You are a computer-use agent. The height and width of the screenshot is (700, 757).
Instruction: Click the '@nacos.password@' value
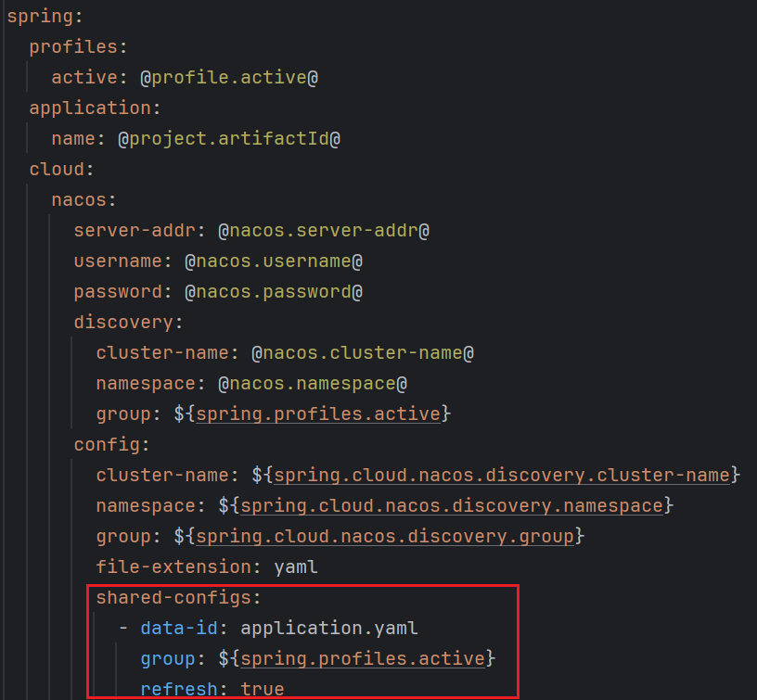click(274, 292)
